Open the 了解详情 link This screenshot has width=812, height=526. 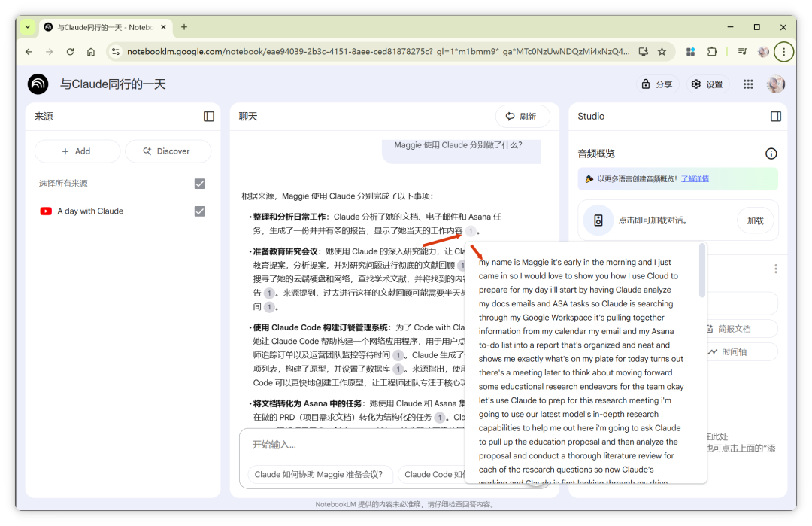pyautogui.click(x=695, y=179)
